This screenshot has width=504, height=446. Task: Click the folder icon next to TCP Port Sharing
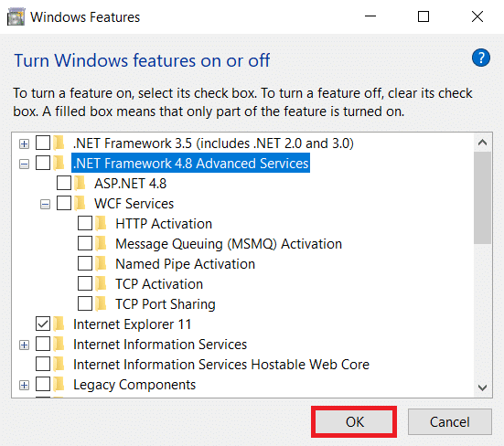pos(101,303)
